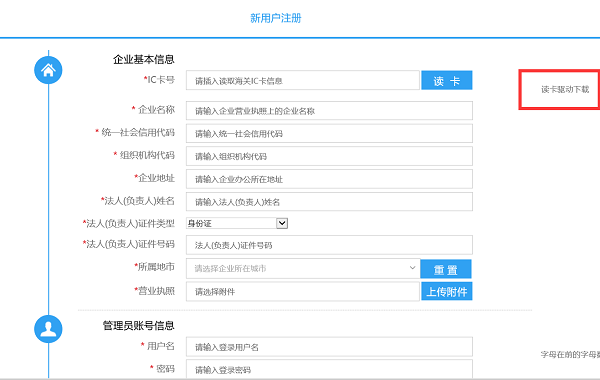Click the 组织机构代码 input field
The width and height of the screenshot is (600, 380).
tap(329, 156)
